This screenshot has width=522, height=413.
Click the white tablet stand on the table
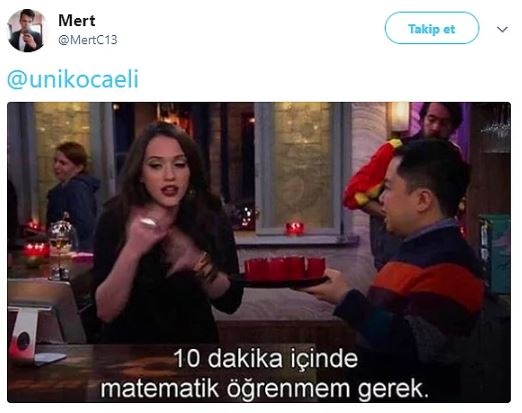pyautogui.click(x=25, y=333)
